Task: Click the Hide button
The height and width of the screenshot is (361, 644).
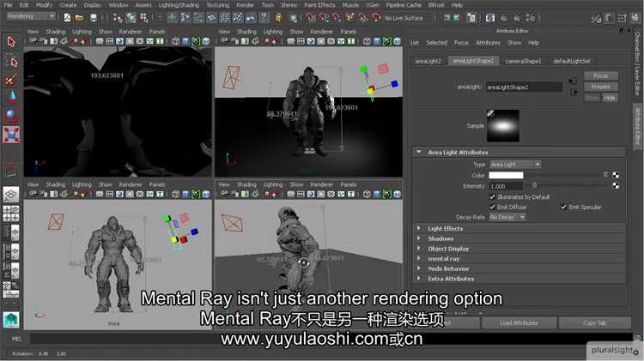Action: [x=610, y=98]
